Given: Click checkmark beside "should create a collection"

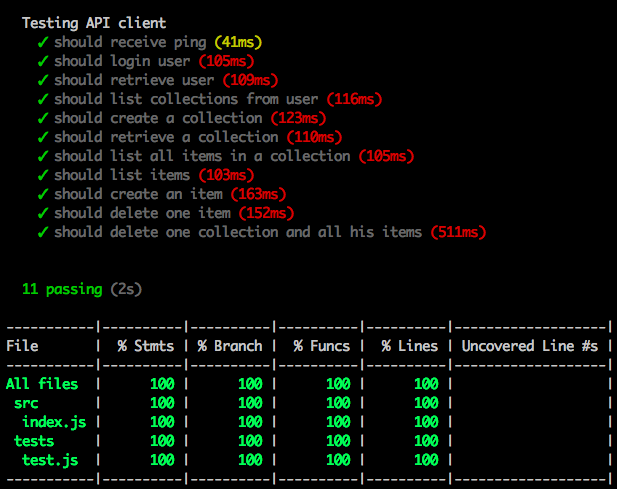Looking at the screenshot, I should pos(43,118).
